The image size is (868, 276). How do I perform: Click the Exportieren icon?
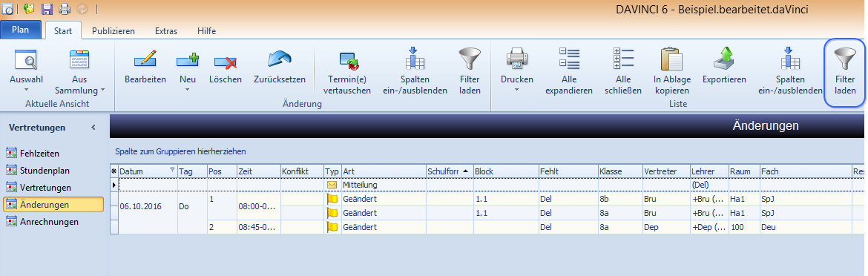tap(724, 59)
